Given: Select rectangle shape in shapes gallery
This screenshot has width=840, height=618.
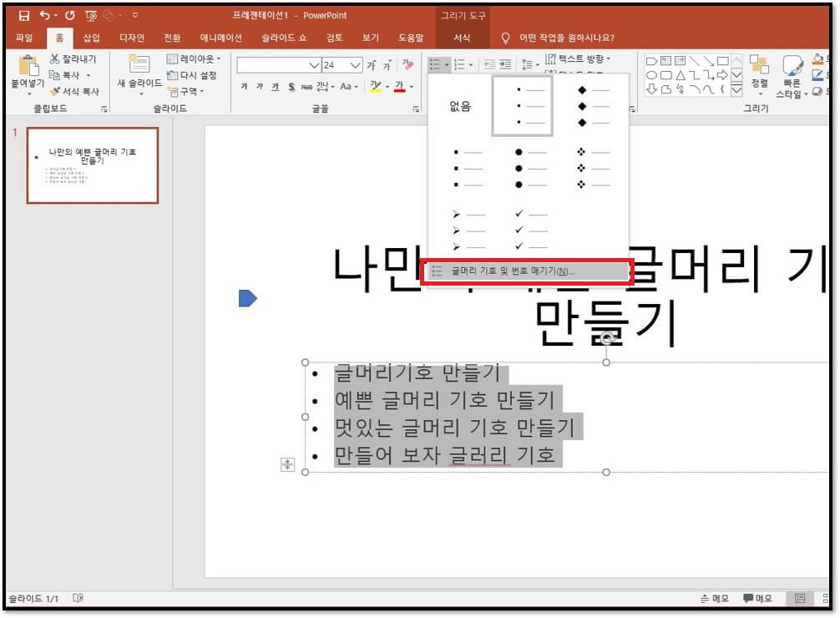Looking at the screenshot, I should coord(722,61).
